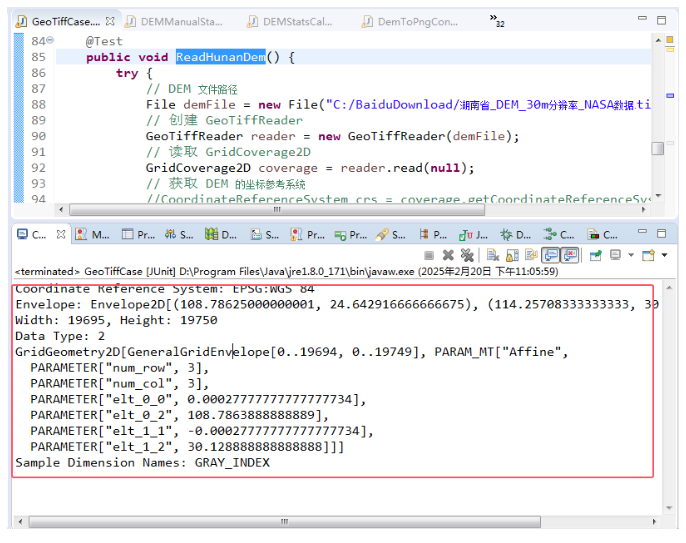Show hidden editor tabs list (32)
Image resolution: width=686 pixels, height=543 pixels.
[497, 20]
